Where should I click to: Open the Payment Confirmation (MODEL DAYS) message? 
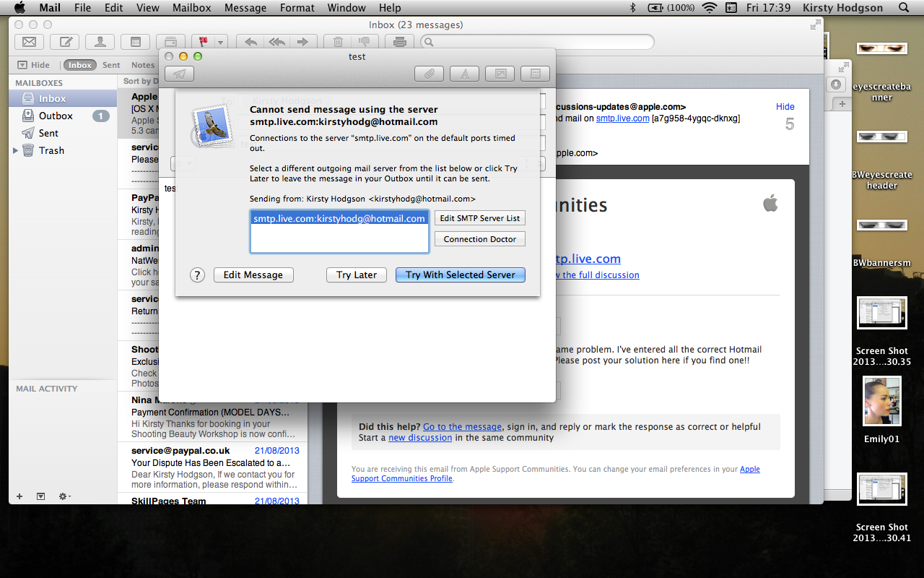coord(212,417)
